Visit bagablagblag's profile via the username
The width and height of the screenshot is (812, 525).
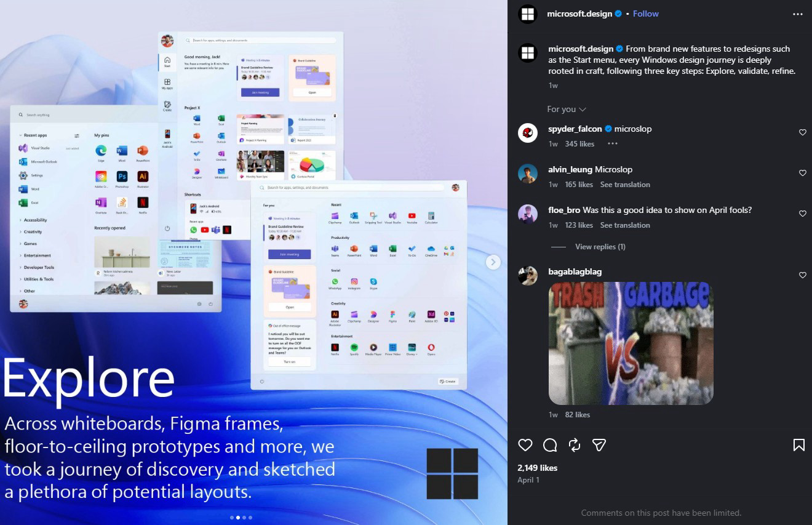click(x=575, y=271)
